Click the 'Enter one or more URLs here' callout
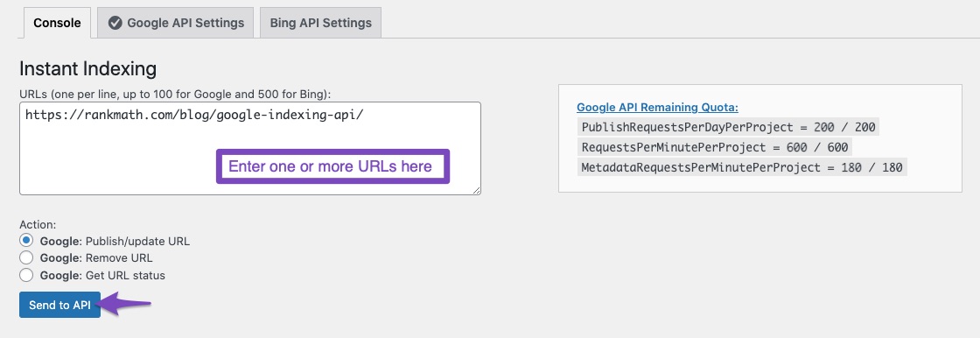The width and height of the screenshot is (980, 338). tap(332, 166)
